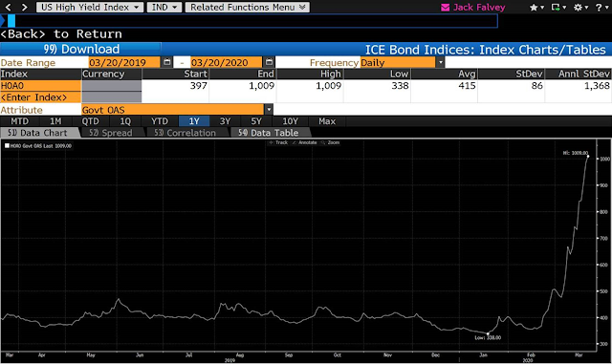Open the start date calendar picker
The width and height of the screenshot is (612, 364).
click(x=167, y=62)
